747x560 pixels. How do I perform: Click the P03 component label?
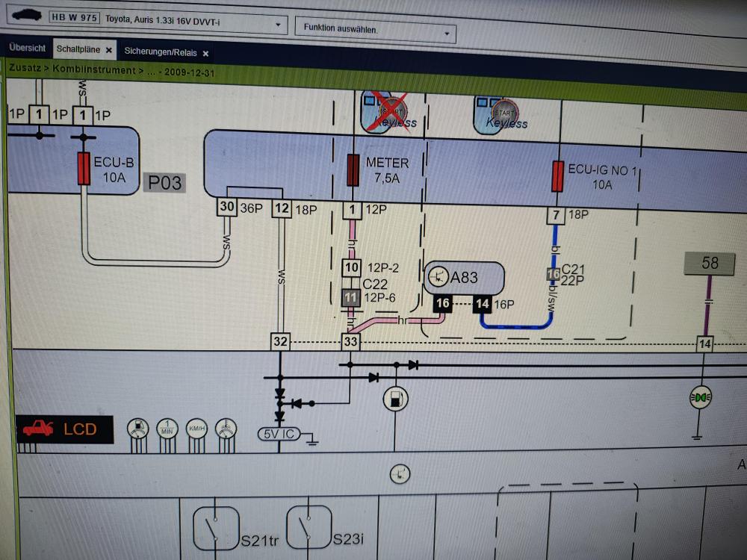(x=164, y=183)
